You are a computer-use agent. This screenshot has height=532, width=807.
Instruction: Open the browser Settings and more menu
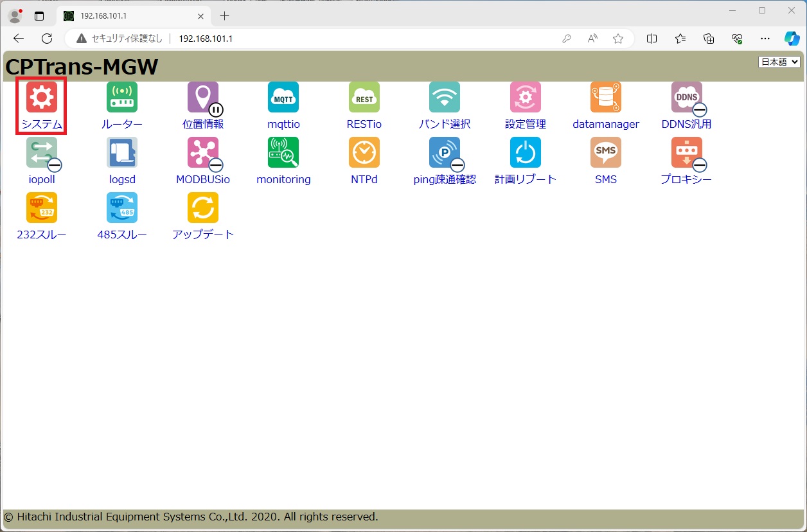765,39
